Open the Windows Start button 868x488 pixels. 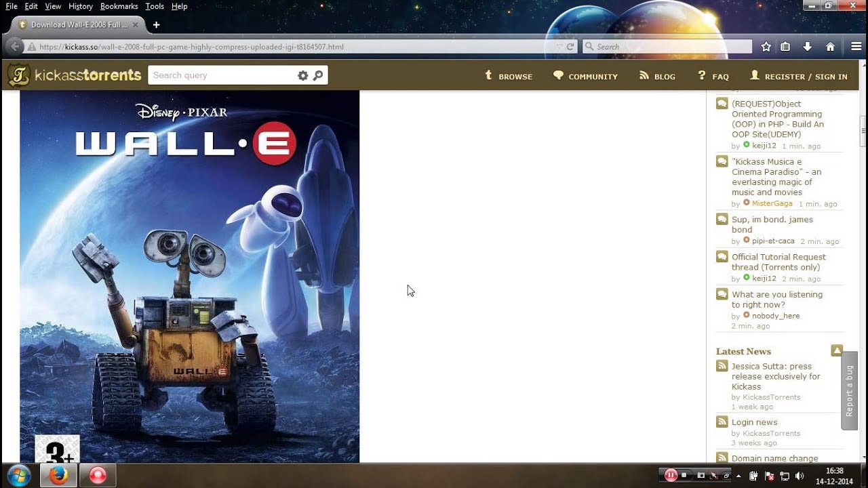click(18, 475)
